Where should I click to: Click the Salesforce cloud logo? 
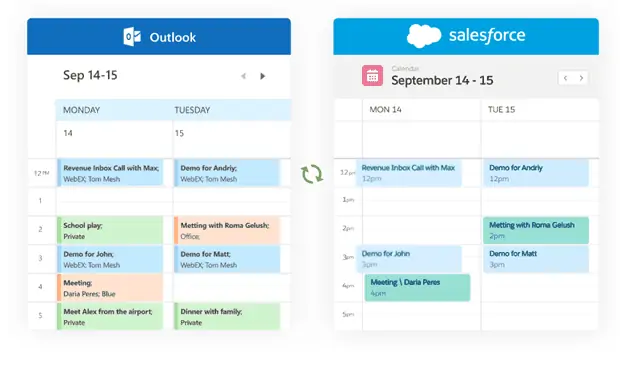424,36
